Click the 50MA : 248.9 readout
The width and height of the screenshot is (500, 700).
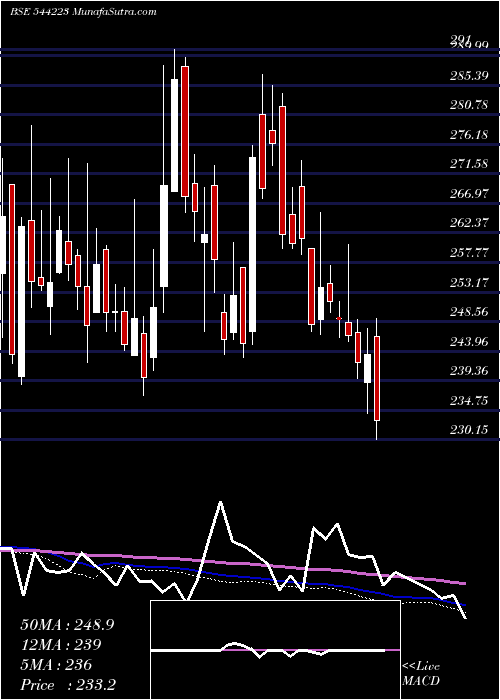[67, 625]
